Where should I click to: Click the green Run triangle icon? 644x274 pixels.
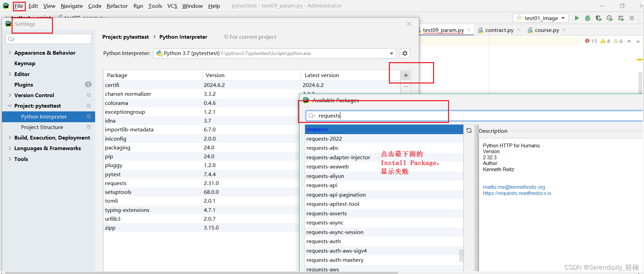[x=577, y=18]
